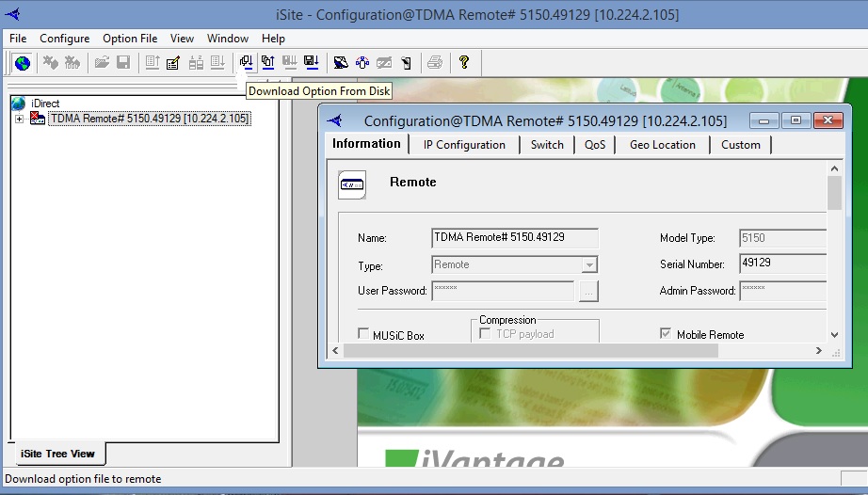Click the greyed numbered compare icon
This screenshot has height=495, width=868.
tap(196, 62)
